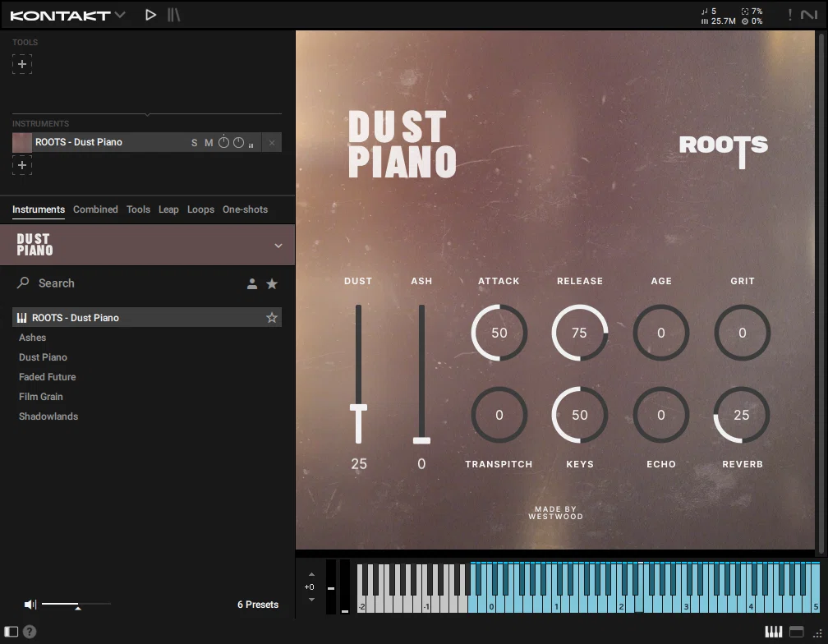Switch to the One-shots tab
The height and width of the screenshot is (644, 828).
[x=245, y=209]
